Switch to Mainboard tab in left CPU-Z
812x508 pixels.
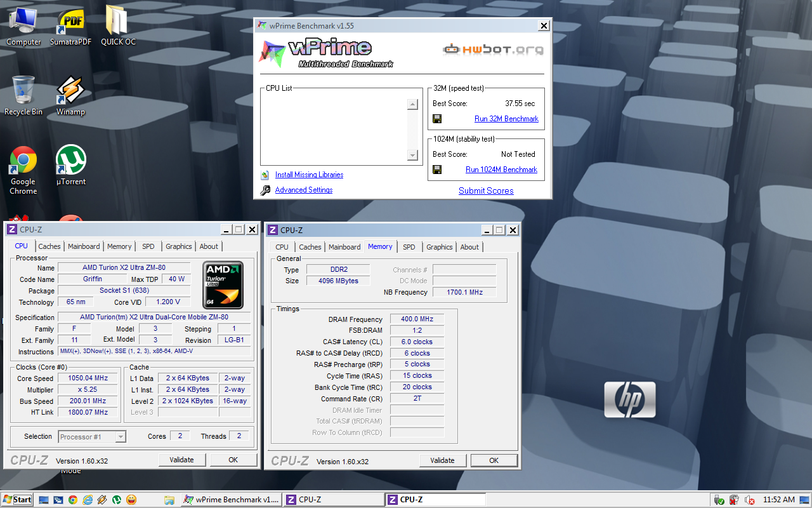coord(84,246)
